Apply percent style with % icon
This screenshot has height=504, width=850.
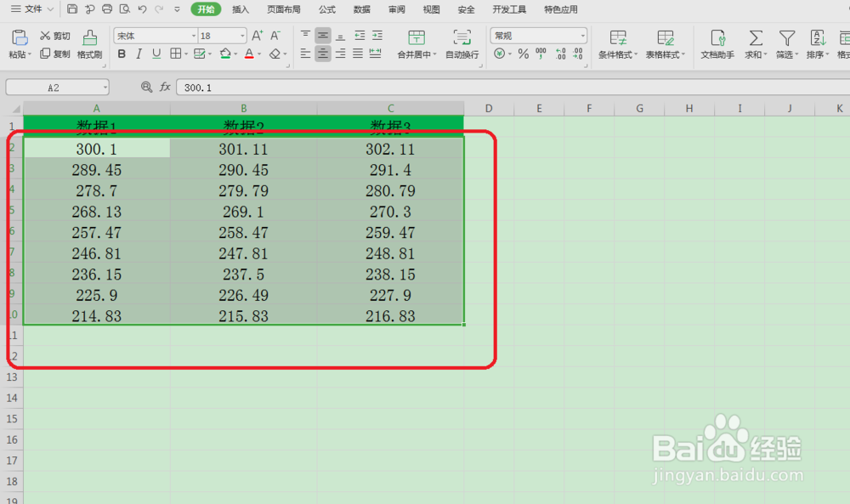coord(523,54)
